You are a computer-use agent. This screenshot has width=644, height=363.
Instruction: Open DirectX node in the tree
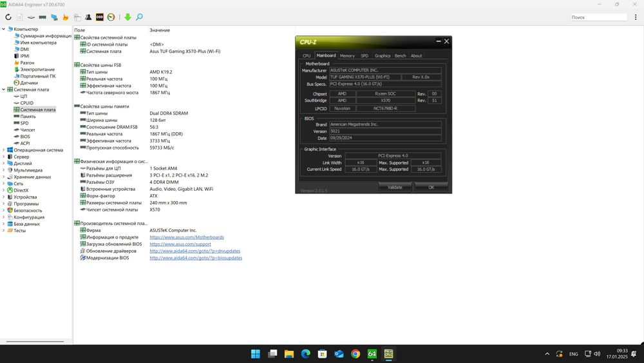[21, 190]
